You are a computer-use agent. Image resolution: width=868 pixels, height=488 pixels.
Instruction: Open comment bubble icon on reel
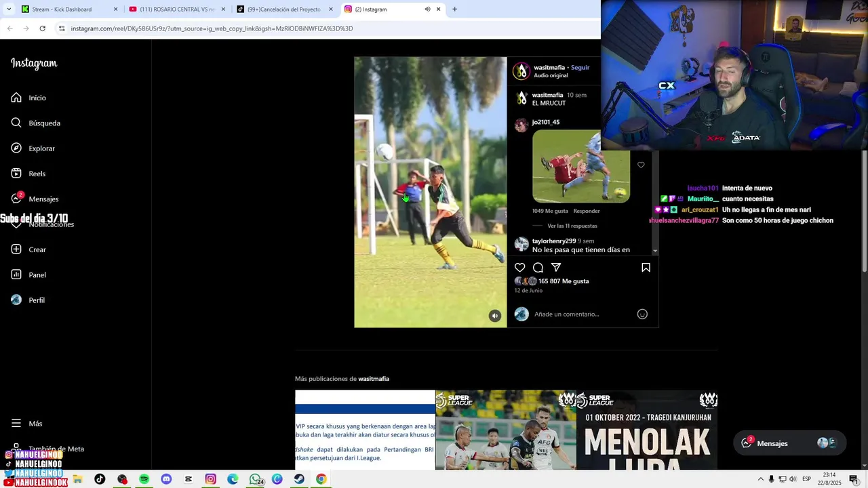(538, 268)
